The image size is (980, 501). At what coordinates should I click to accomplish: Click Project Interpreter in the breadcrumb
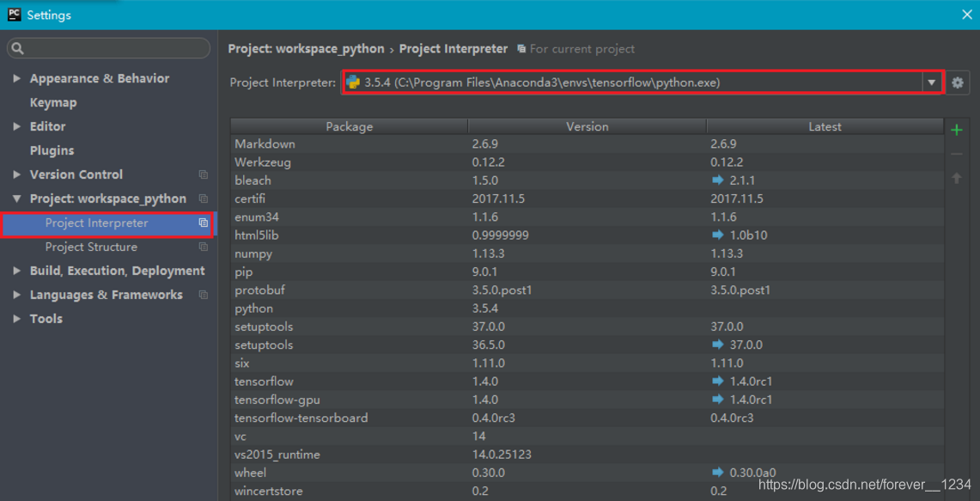click(453, 49)
